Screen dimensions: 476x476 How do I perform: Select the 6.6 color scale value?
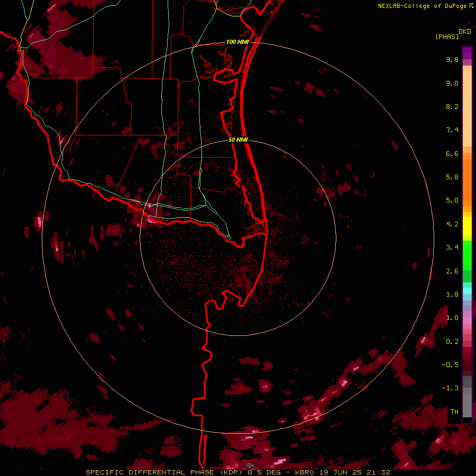coord(452,153)
